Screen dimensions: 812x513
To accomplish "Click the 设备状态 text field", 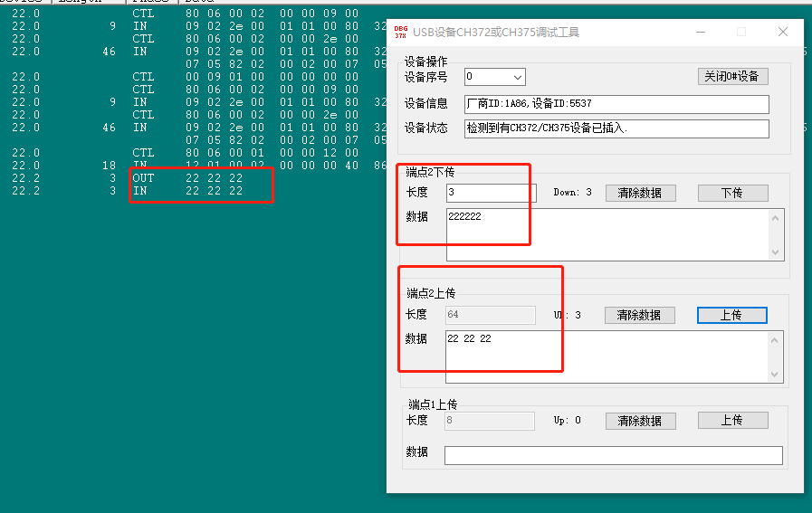I will [616, 128].
